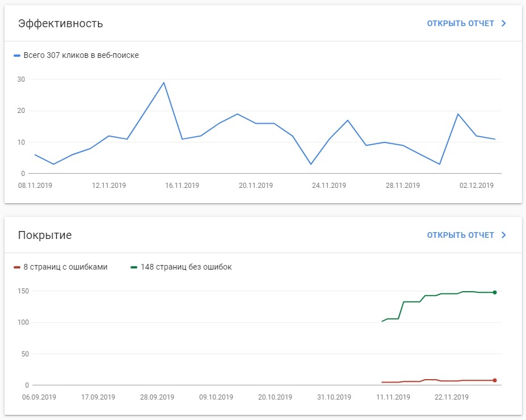The image size is (526, 420).
Task: Click the 150 value on the coverage axis
Action: click(x=24, y=291)
